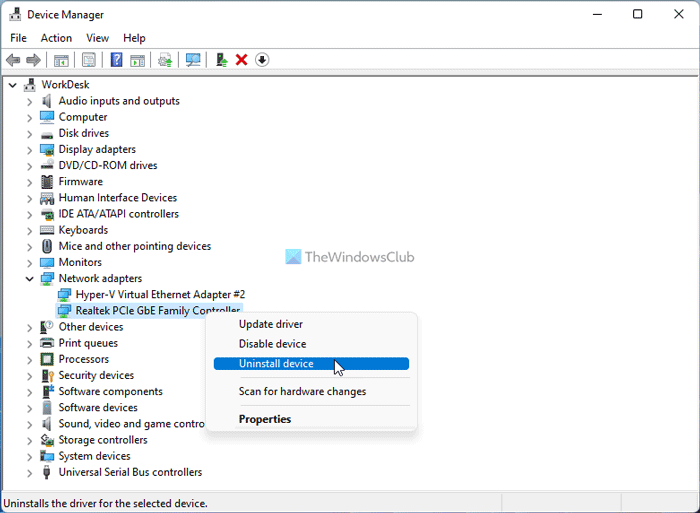Click the Print queues printer icon
This screenshot has width=700, height=513.
47,343
